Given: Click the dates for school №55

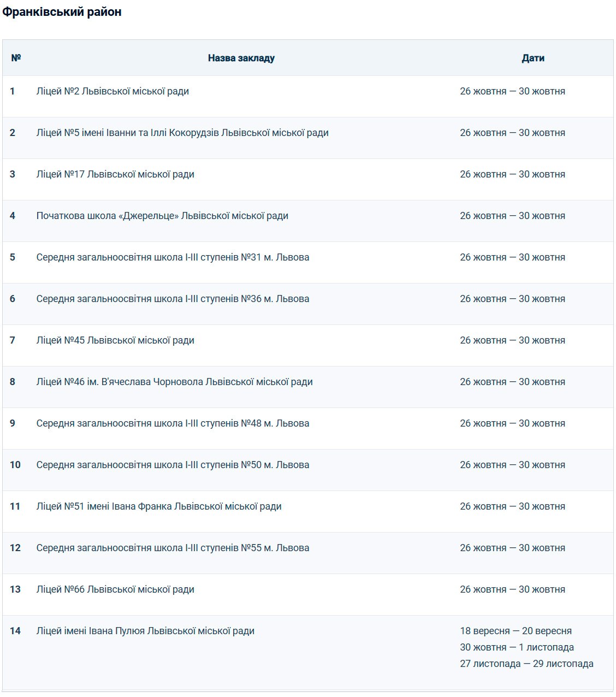Looking at the screenshot, I should pyautogui.click(x=512, y=548).
